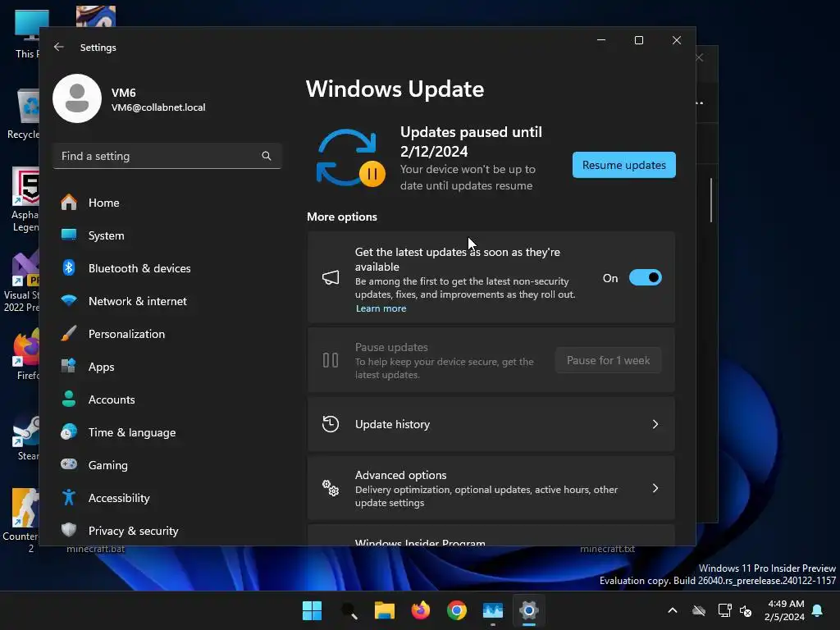Open the performance monitor app on the taskbar

492,610
